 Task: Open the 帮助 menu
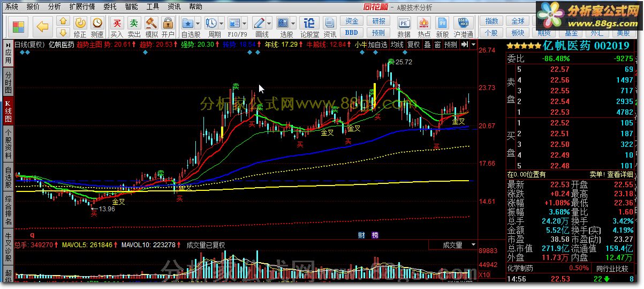tap(195, 6)
